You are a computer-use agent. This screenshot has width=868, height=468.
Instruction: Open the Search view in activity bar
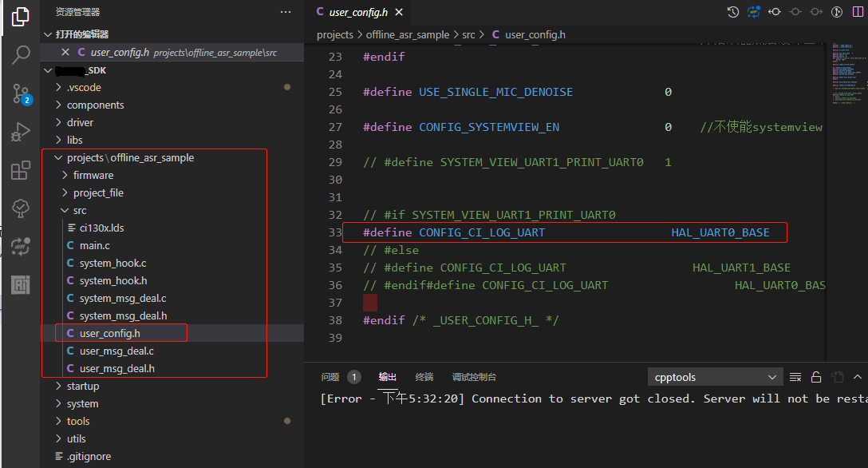pyautogui.click(x=21, y=55)
